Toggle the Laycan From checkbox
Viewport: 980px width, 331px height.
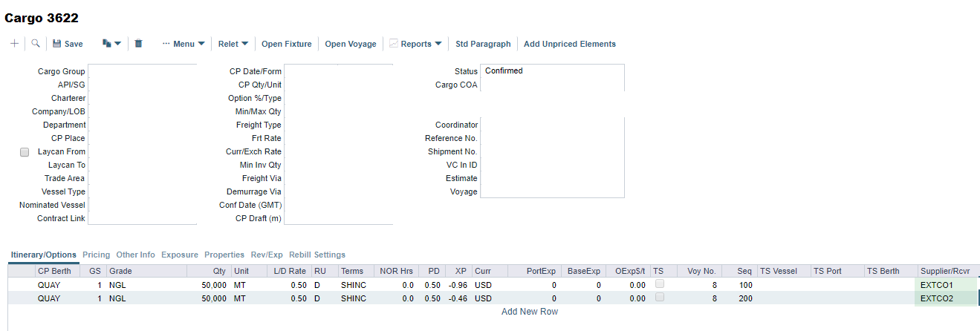coord(25,152)
